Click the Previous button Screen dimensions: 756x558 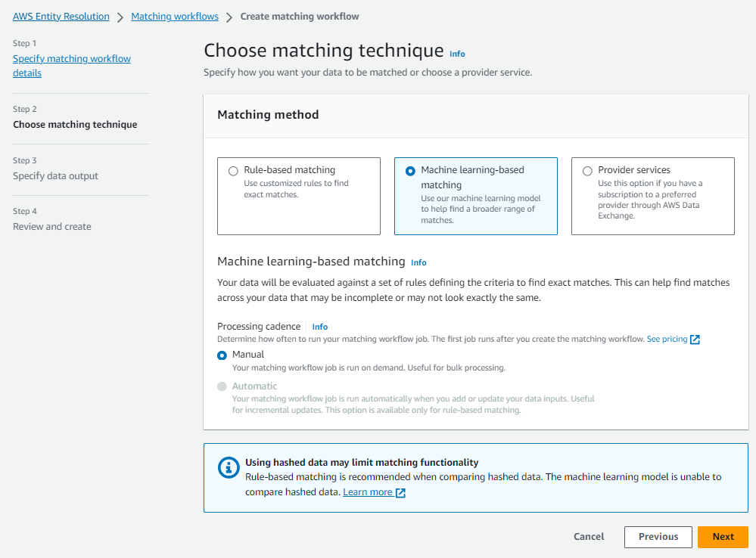(x=658, y=537)
